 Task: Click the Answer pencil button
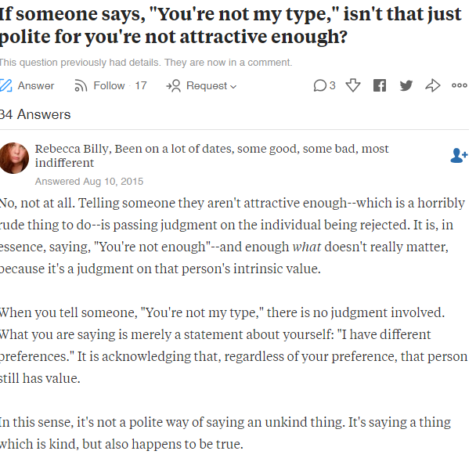[27, 86]
